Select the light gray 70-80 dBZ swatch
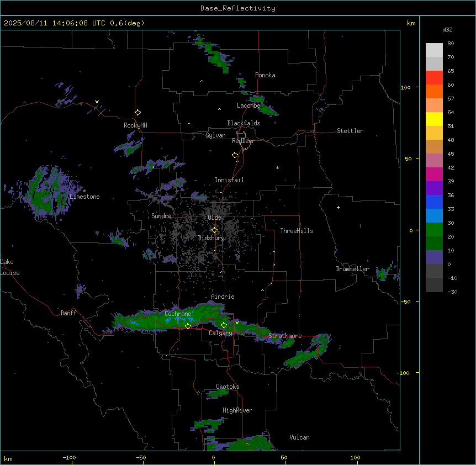 (x=434, y=50)
